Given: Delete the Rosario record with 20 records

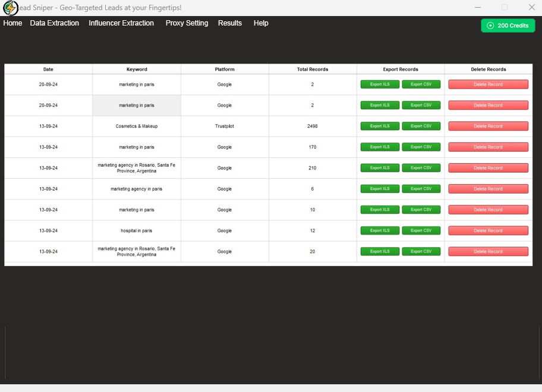Looking at the screenshot, I should coord(488,251).
